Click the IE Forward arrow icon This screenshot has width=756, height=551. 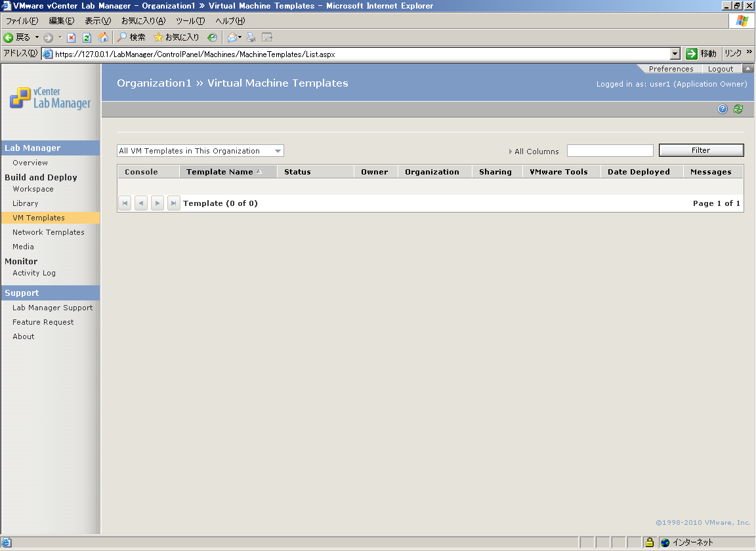tap(48, 37)
